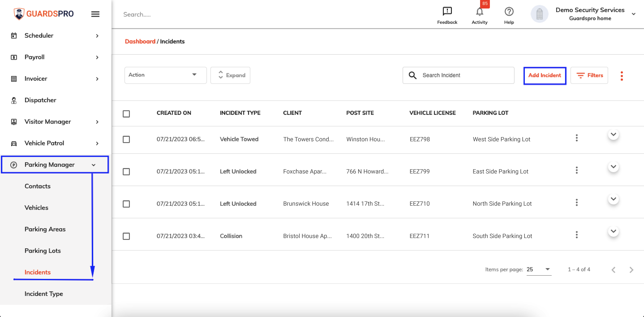This screenshot has height=317, width=644.
Task: Click license plate EEZ710 cell
Action: coord(419,204)
